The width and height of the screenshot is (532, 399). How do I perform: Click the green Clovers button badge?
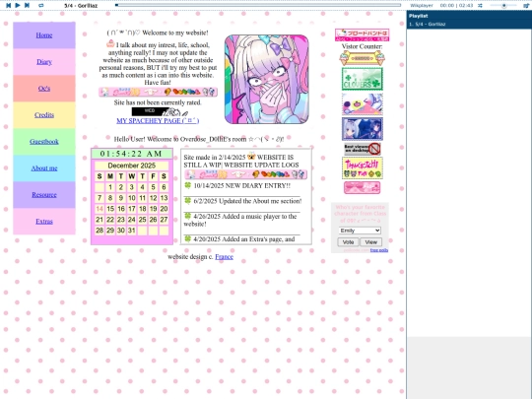(x=363, y=79)
